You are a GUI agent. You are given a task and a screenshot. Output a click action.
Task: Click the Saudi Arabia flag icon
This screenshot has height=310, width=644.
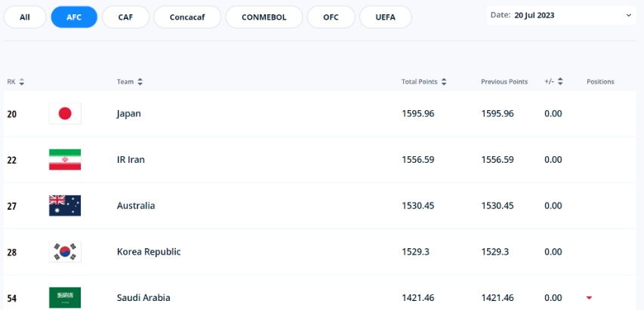coord(65,298)
